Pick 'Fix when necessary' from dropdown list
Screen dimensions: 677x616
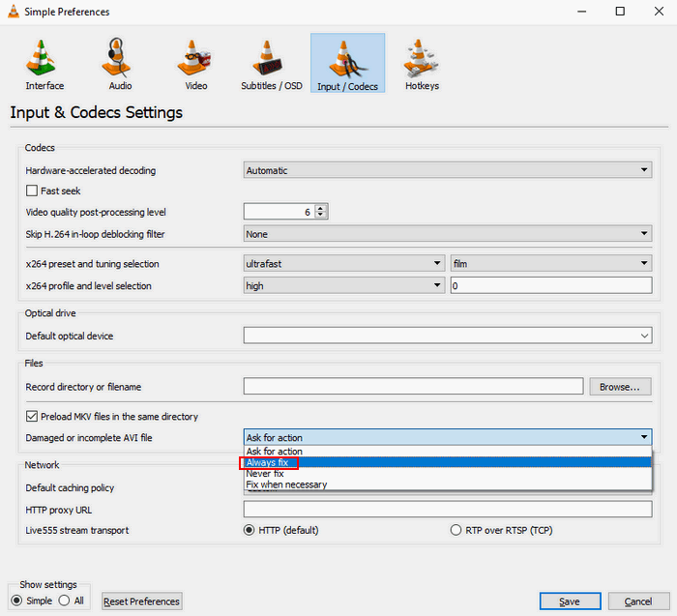(448, 484)
